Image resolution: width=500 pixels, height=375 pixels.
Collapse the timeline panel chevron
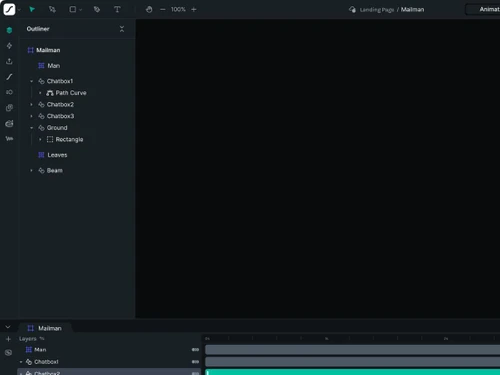click(8, 327)
